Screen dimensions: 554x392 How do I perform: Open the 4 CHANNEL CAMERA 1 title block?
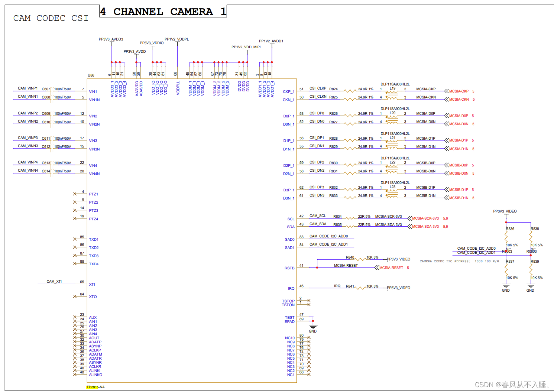(163, 11)
